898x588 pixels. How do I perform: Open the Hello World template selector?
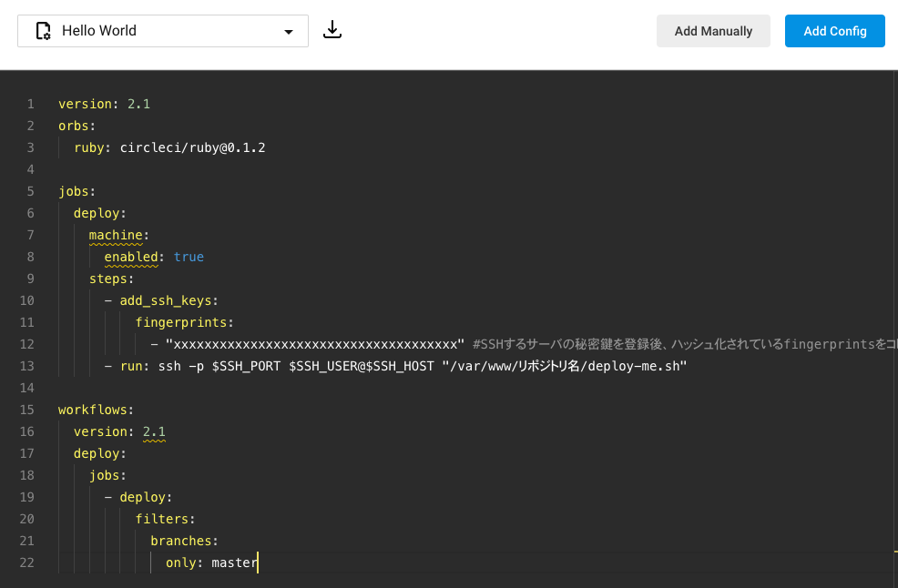coord(163,31)
